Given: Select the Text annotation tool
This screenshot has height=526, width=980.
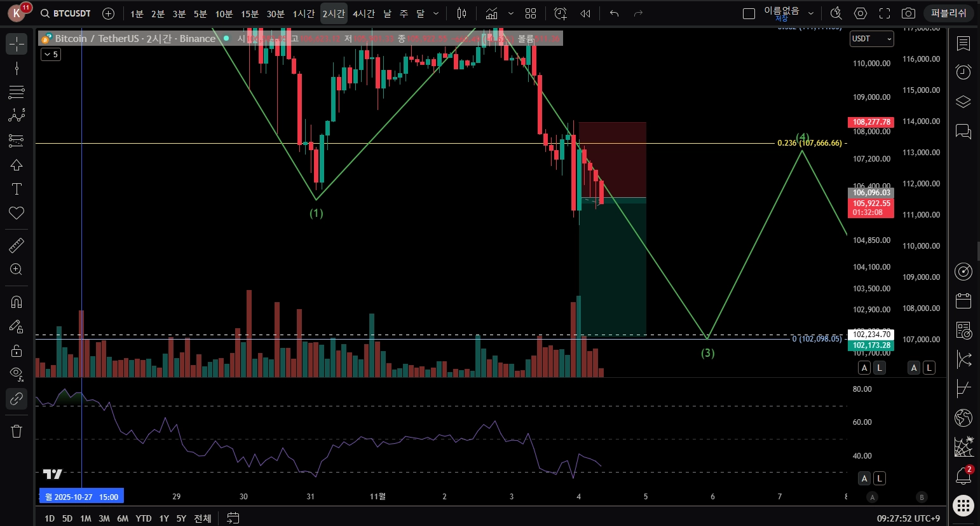Looking at the screenshot, I should pos(17,189).
